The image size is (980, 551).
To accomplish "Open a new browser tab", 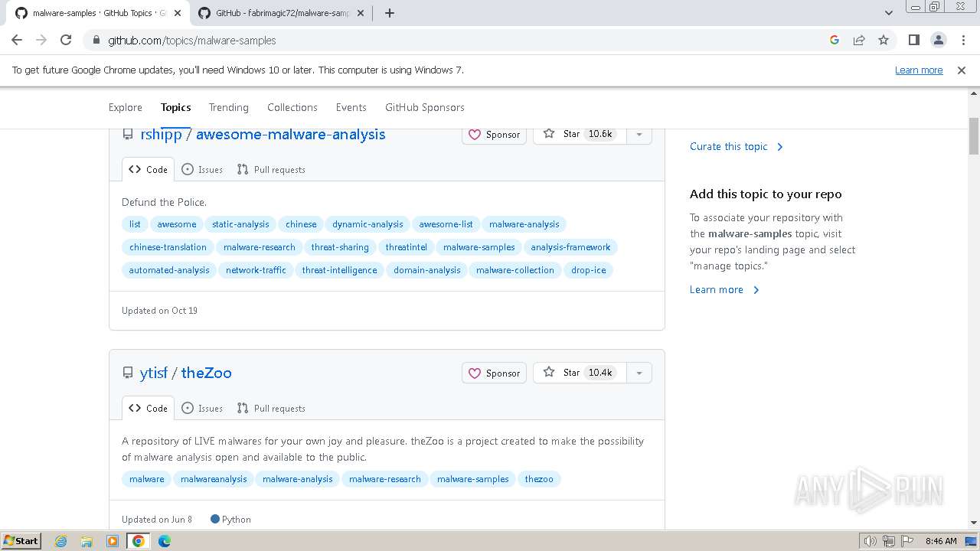I will (x=389, y=13).
